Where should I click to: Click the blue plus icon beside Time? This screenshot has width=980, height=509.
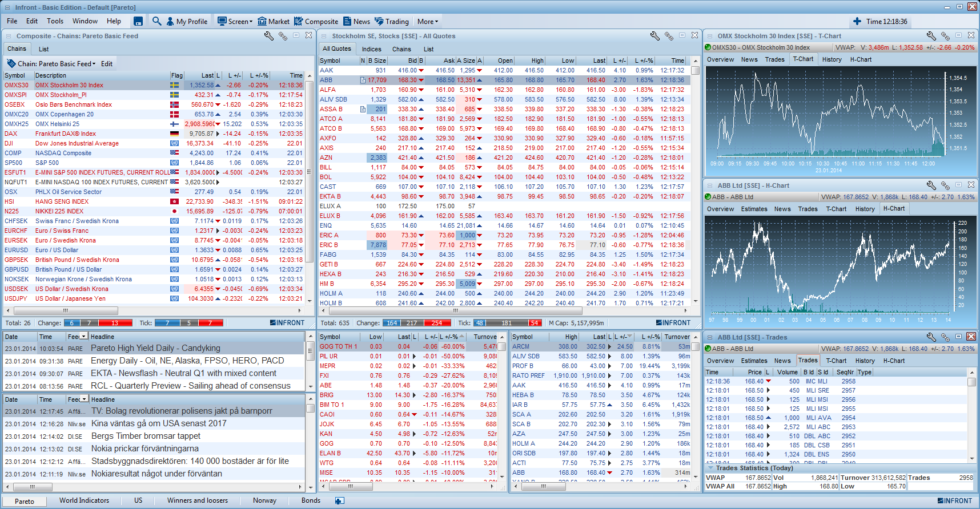[x=857, y=21]
